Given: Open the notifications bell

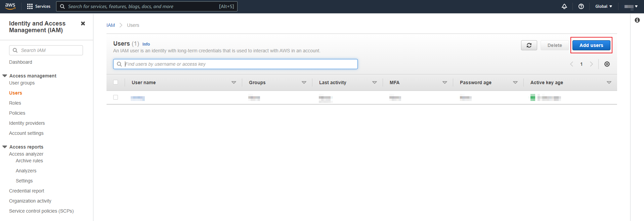Looking at the screenshot, I should tap(564, 6).
